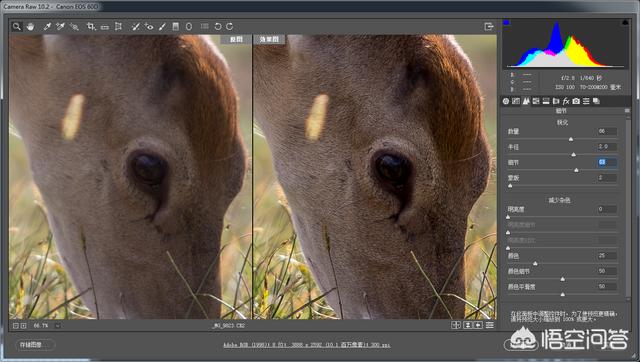Switch to the Snapshots panel tab
640x362 pixels.
(596, 101)
